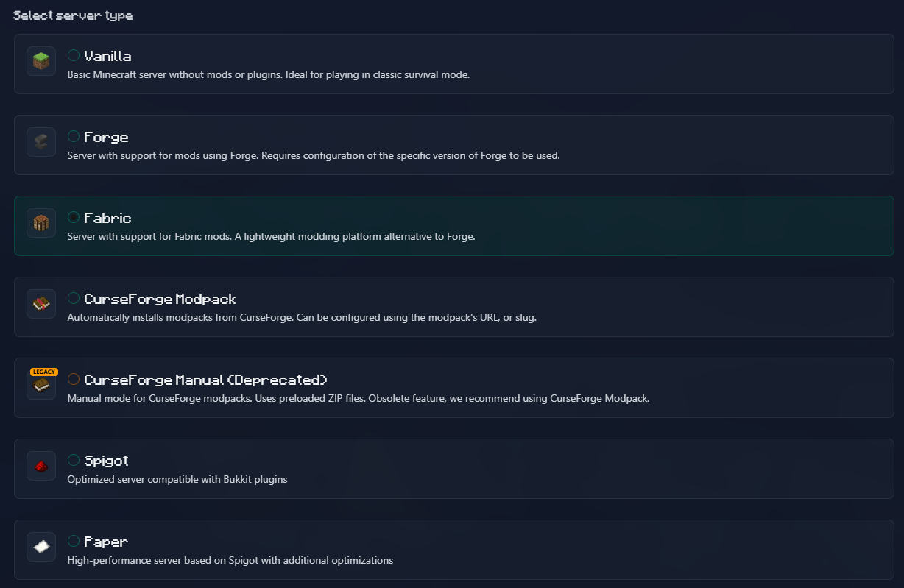Click the Paper high-performance server description
This screenshot has height=588, width=904.
pos(230,560)
